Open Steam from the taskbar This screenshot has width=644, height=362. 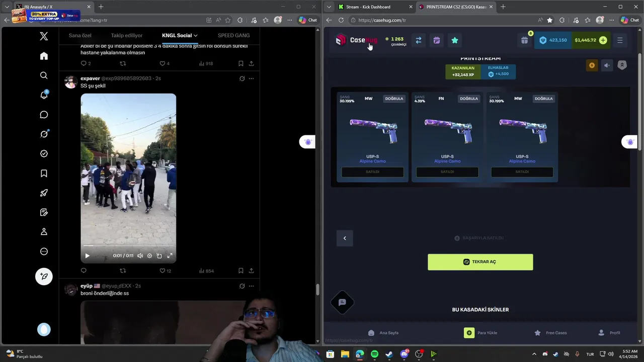pyautogui.click(x=389, y=354)
